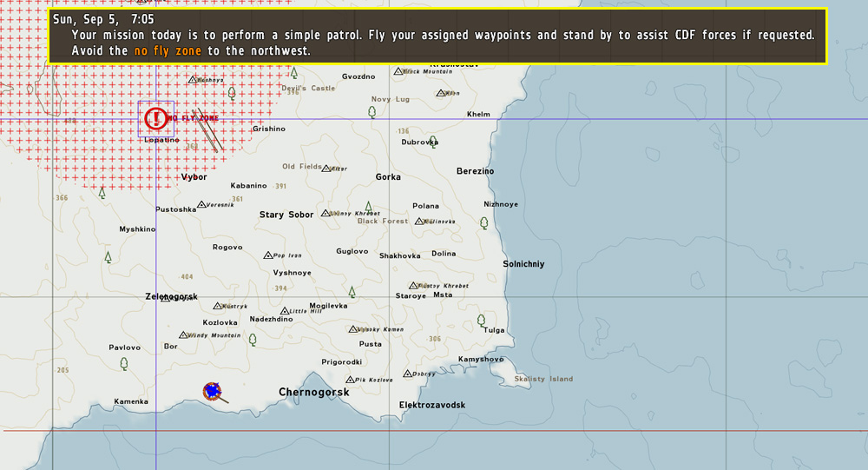Select the Rogovo village label
Screen dimensions: 868x470
tap(227, 248)
